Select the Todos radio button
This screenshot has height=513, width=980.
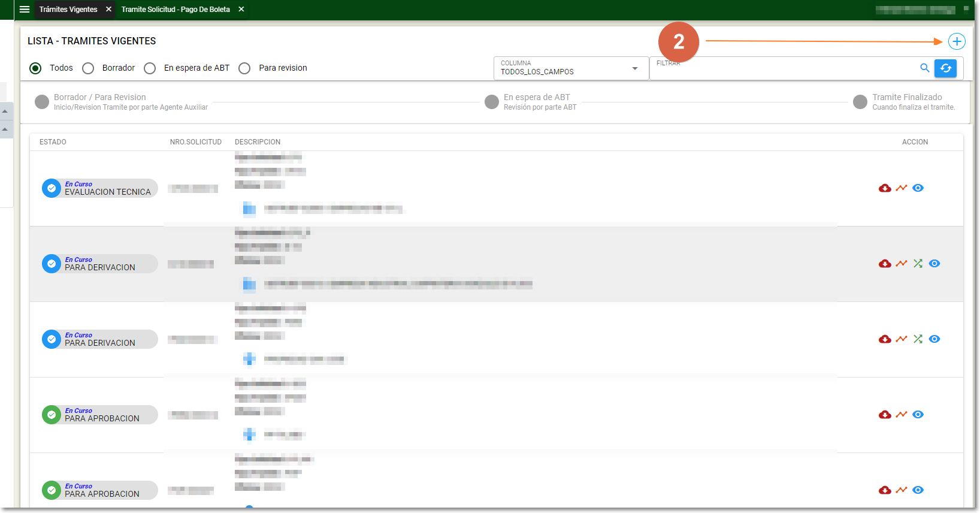pos(36,68)
